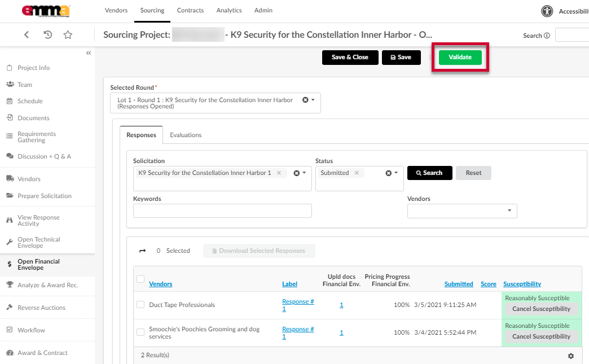Image resolution: width=589 pixels, height=364 pixels.
Task: Click the Project Info clipboard icon
Action: (x=10, y=68)
